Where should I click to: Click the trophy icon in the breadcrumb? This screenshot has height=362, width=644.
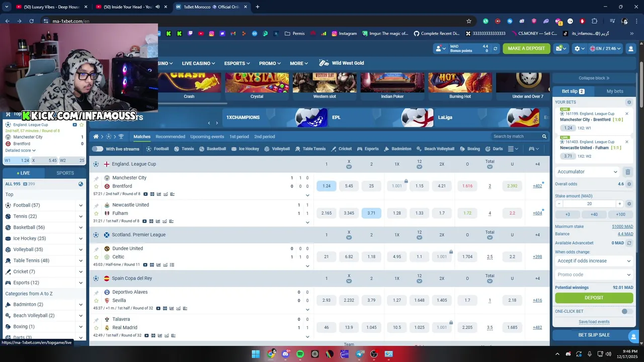121,136
